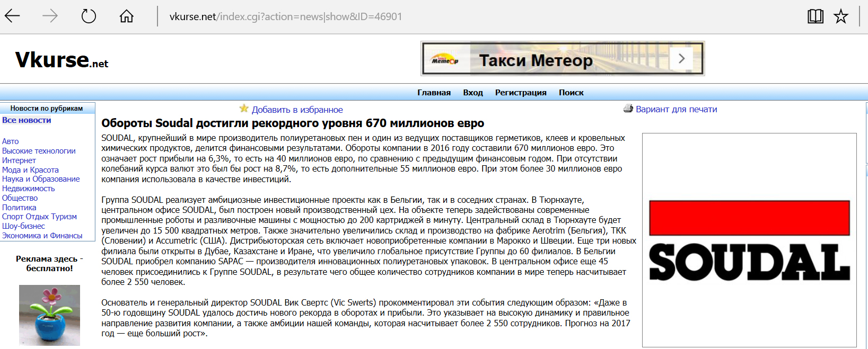The image size is (868, 349).
Task: Open the Спорт Отдых Туризм category
Action: click(x=39, y=217)
